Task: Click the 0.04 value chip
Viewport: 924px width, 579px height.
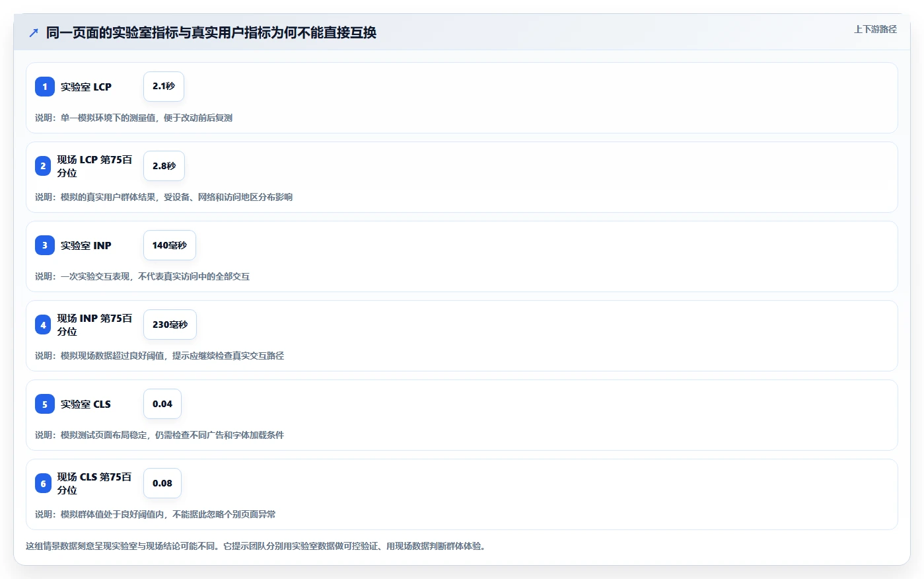Action: pos(162,404)
